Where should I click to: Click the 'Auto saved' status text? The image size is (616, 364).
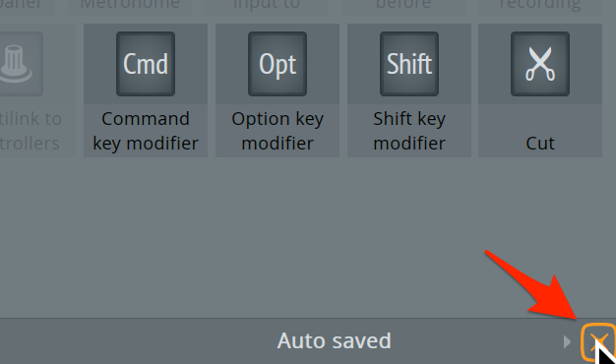point(334,340)
